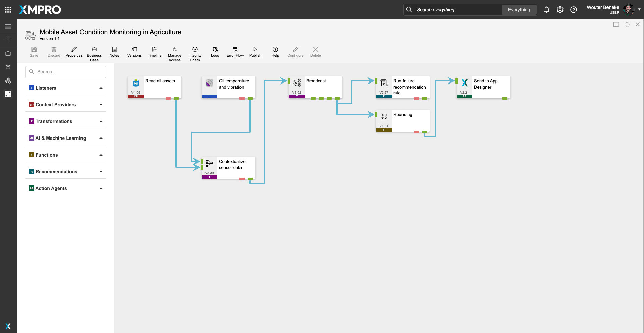Edit data stream Properties
This screenshot has height=333, width=644.
pyautogui.click(x=74, y=50)
